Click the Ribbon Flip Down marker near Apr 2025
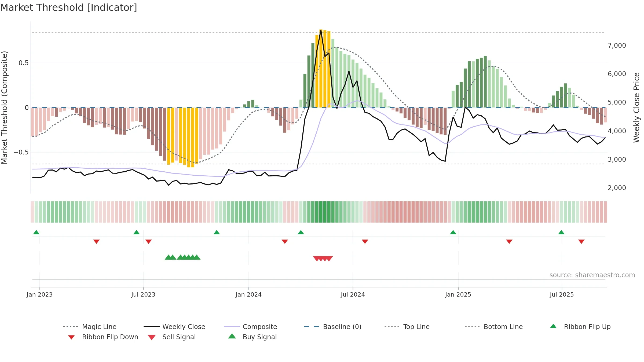 coord(509,242)
